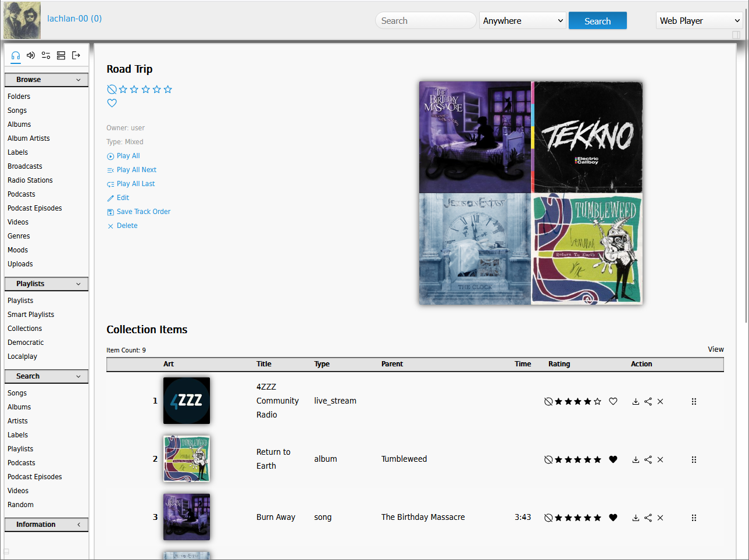Viewport: 749px width, 560px height.
Task: Open The Birthday Massacre parent link
Action: pos(423,517)
